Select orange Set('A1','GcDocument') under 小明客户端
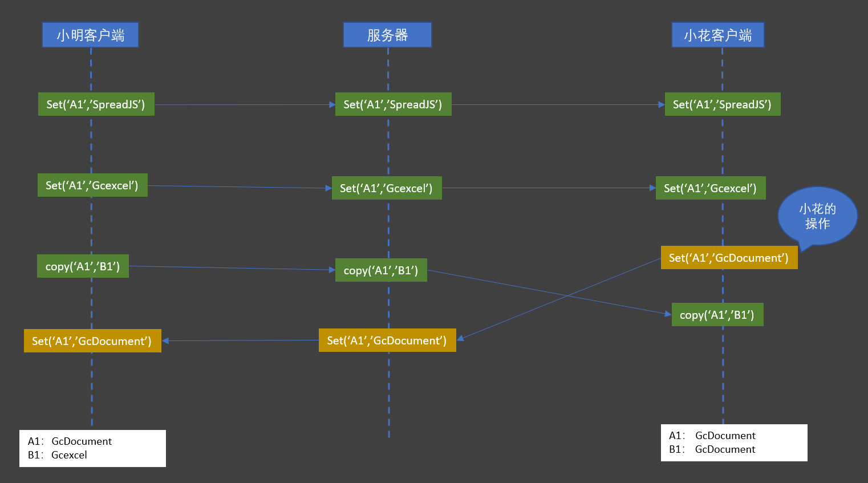The width and height of the screenshot is (868, 483). [92, 341]
